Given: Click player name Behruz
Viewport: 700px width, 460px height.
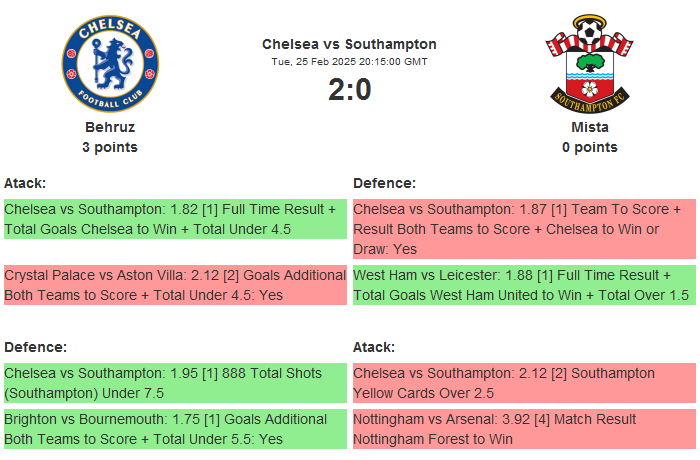Looking at the screenshot, I should click(x=110, y=127).
